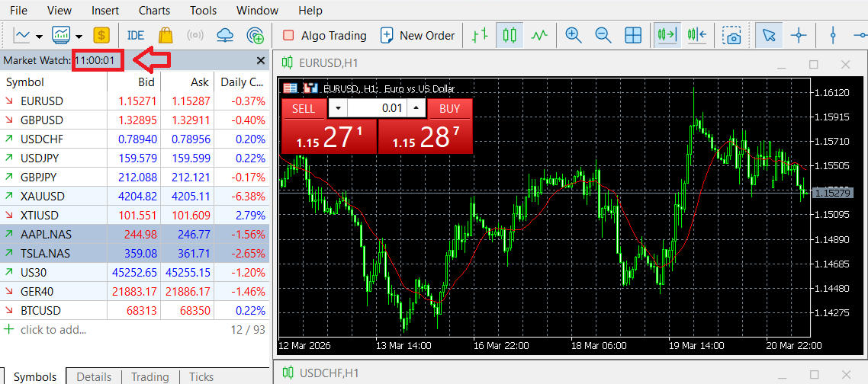The width and height of the screenshot is (868, 384).
Task: Open the Tools menu
Action: (x=203, y=10)
